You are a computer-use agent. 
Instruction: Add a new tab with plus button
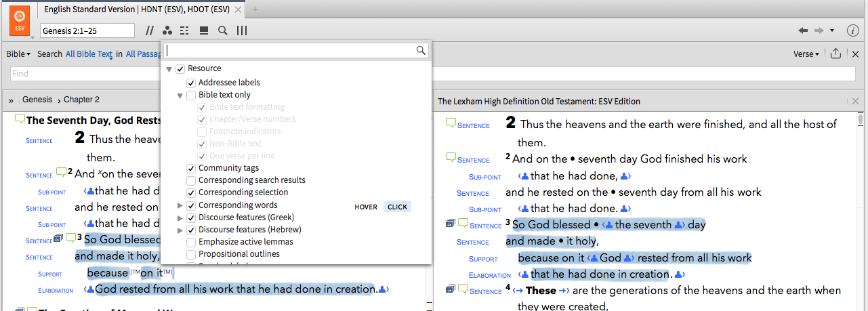[x=255, y=9]
